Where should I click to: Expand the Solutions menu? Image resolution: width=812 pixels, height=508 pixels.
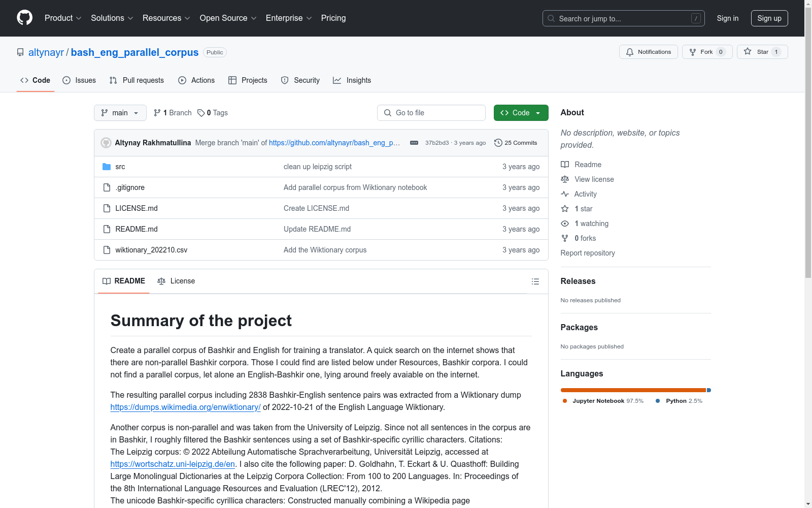(x=112, y=18)
